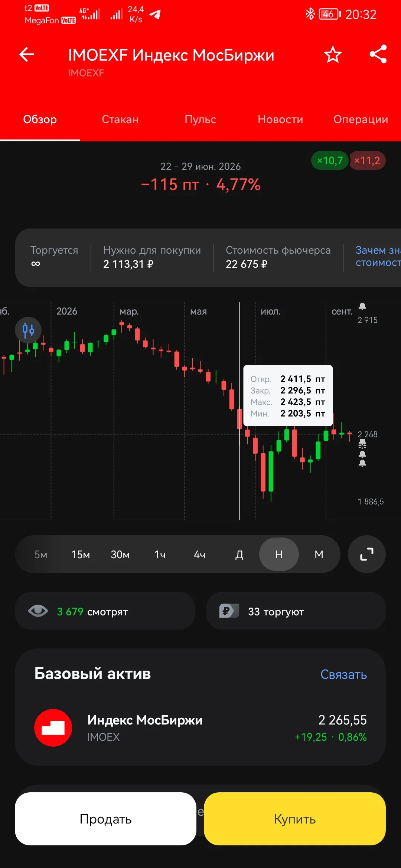Screen dimensions: 401x868
Task: Open the Зачем знать стоимость link
Action: (x=378, y=256)
